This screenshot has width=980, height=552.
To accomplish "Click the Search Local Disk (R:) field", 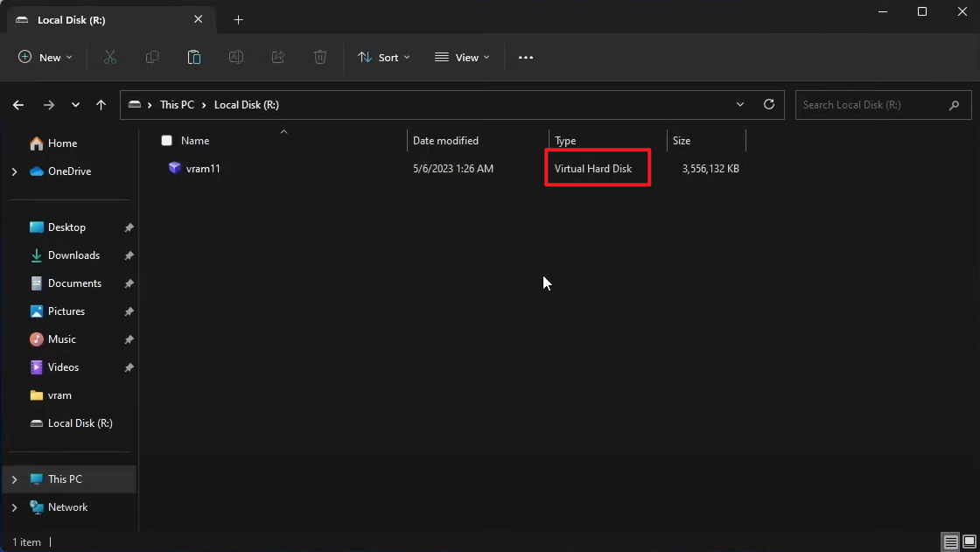I will 871,105.
